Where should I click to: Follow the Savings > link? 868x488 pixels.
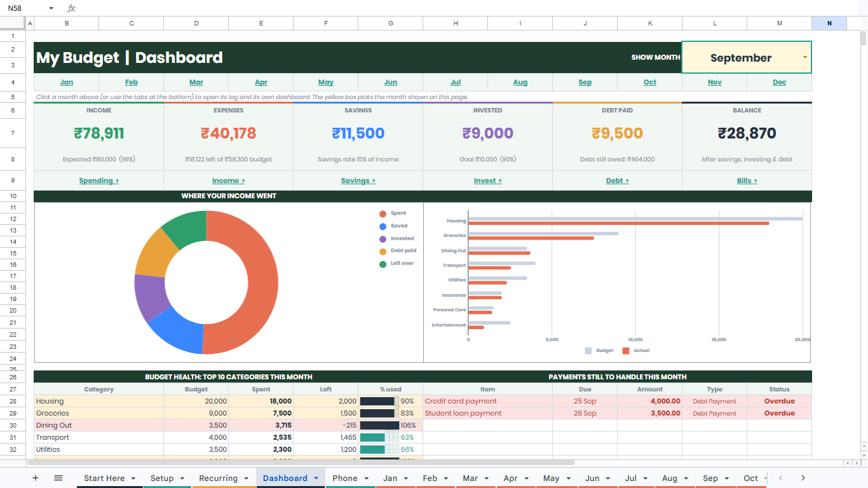click(x=358, y=180)
